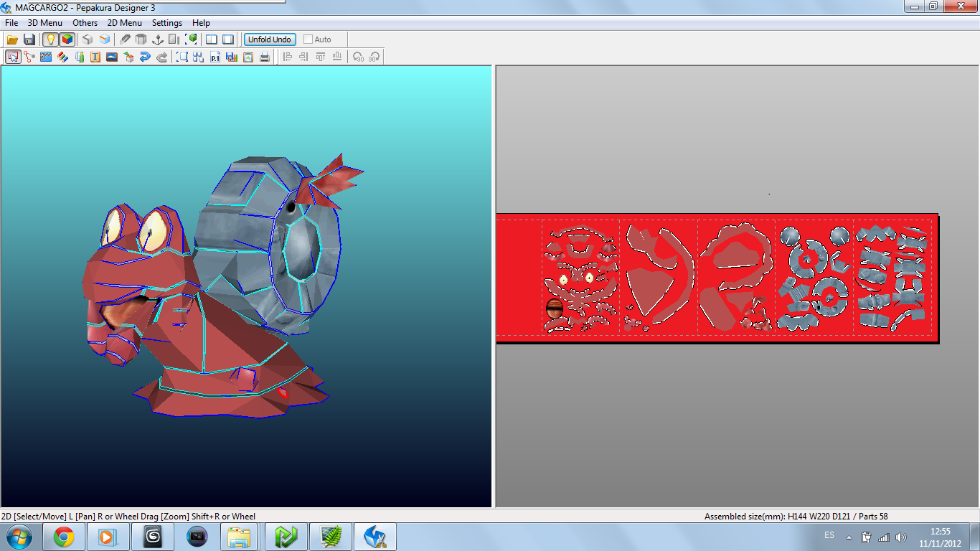
Task: Click the dashed rectangle selection icon
Action: coord(182,57)
